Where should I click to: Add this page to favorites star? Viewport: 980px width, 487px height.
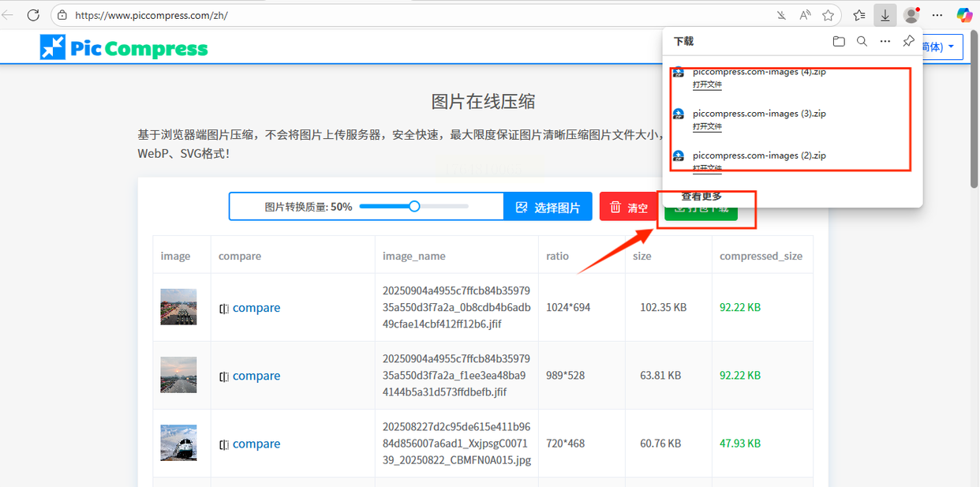tap(828, 15)
